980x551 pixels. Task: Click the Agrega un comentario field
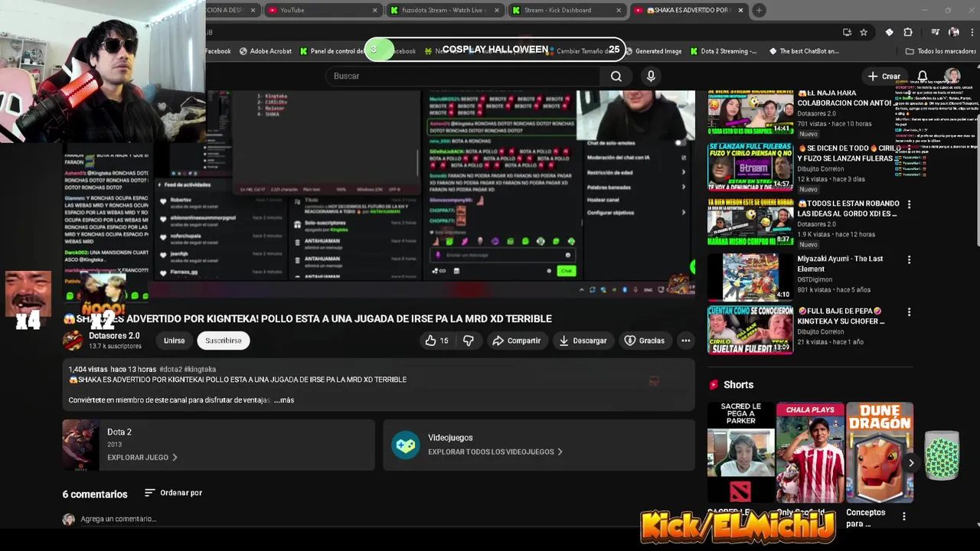119,519
